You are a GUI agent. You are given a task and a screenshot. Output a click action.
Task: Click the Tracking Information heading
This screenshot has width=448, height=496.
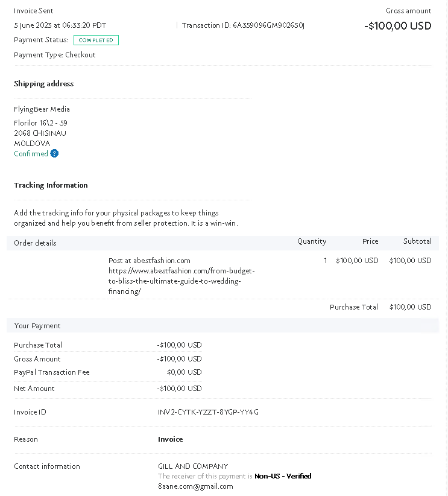[51, 185]
